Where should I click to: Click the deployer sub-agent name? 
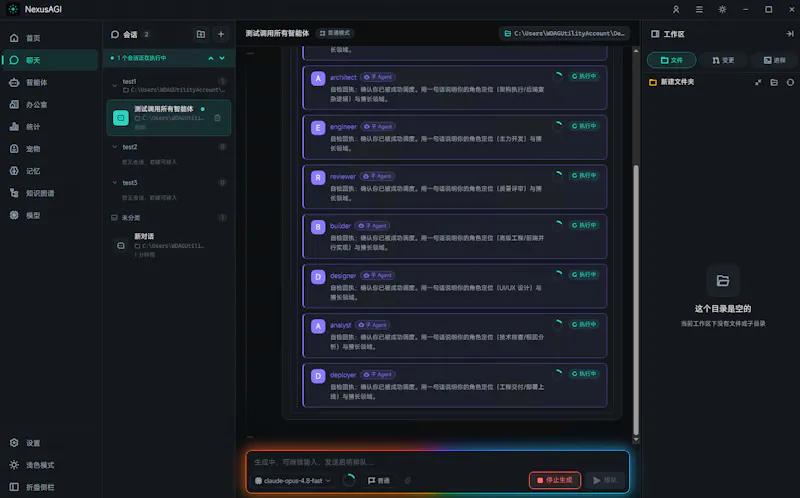[x=343, y=375]
